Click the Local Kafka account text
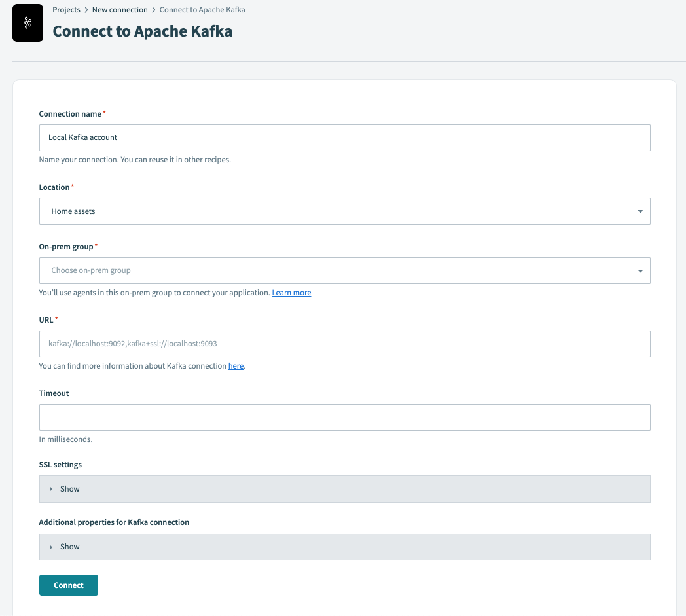Screen dimensions: 686x616 pos(82,137)
